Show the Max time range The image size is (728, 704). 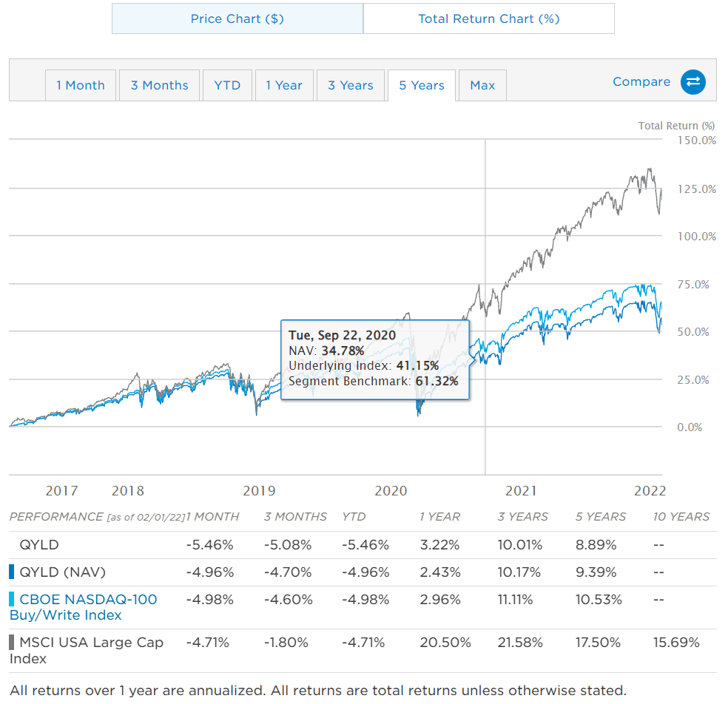(482, 85)
